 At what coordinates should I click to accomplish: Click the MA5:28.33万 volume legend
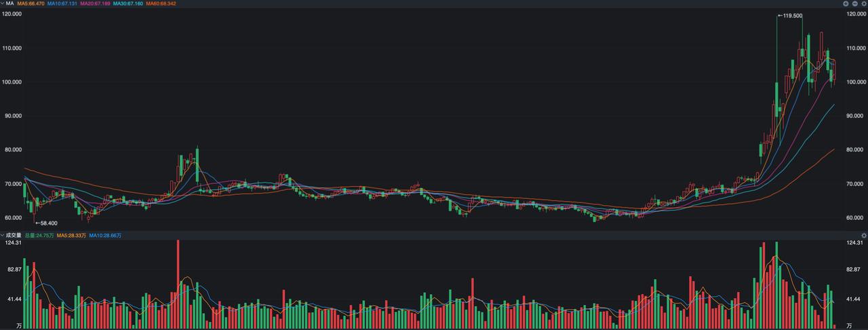72,235
